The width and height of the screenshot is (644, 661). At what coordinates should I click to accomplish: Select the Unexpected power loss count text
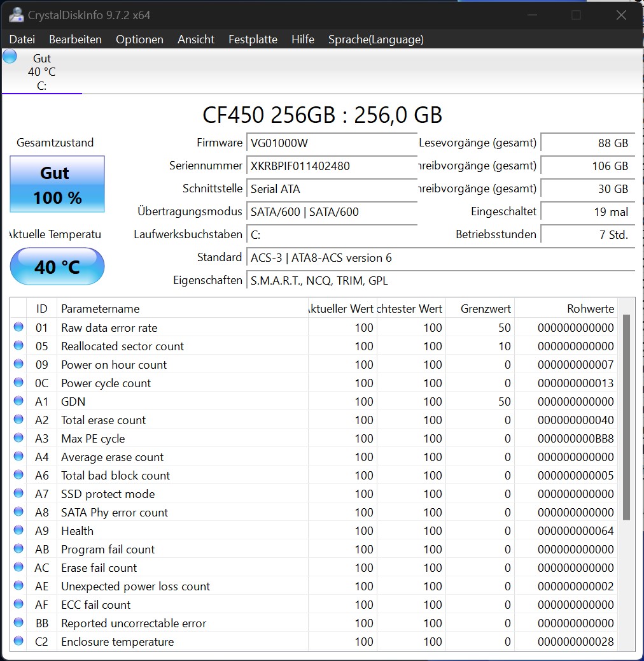[x=135, y=586]
